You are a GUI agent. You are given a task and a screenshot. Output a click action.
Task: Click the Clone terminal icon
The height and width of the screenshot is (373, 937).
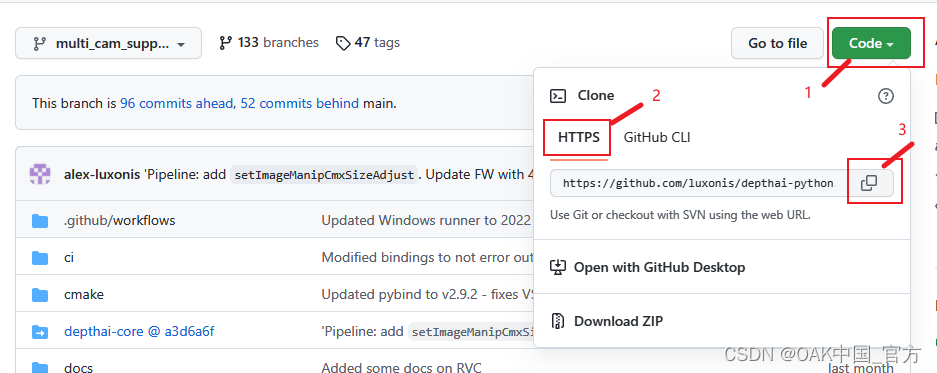[x=558, y=96]
